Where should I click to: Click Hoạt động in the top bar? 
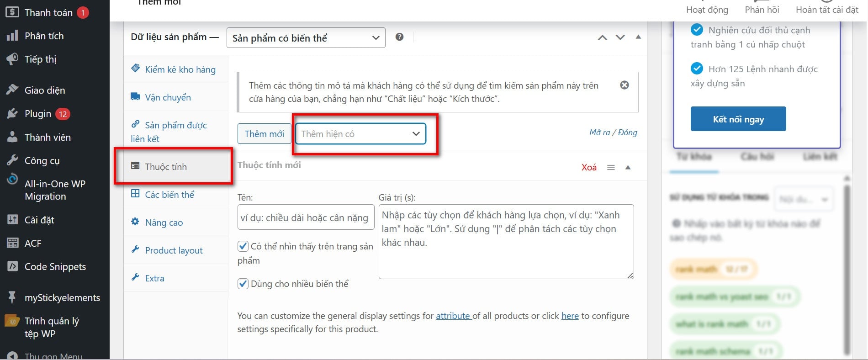(707, 9)
